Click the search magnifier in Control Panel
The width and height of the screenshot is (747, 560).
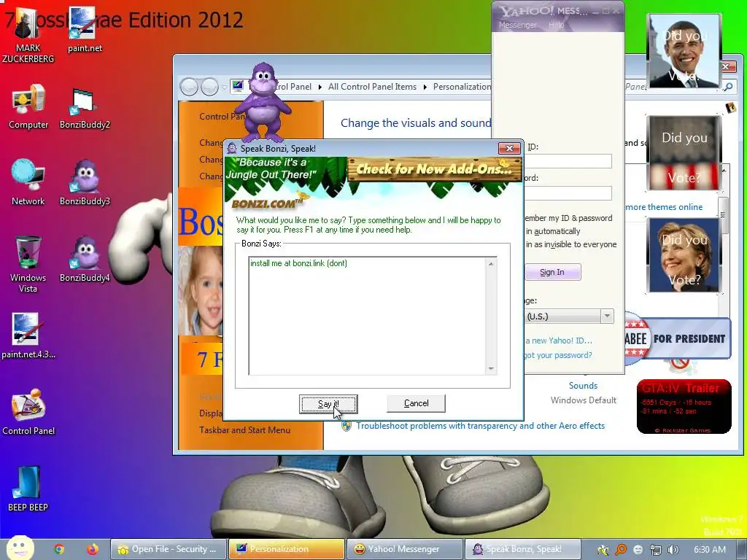[x=728, y=87]
